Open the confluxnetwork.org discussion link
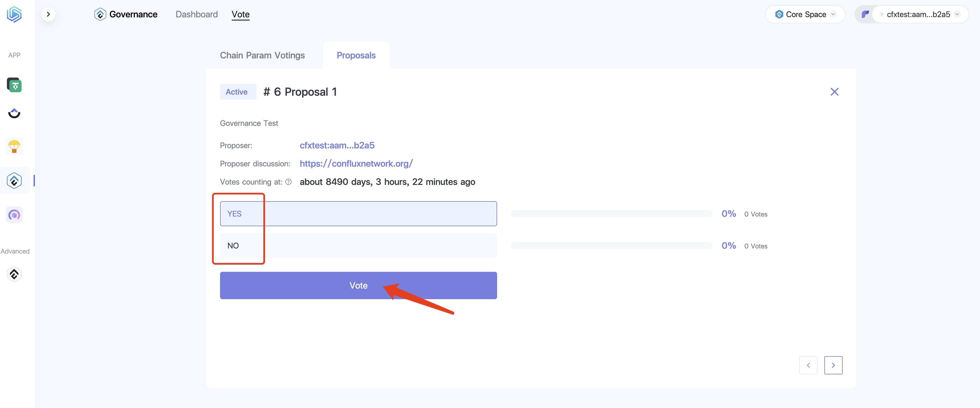Viewport: 980px width, 408px height. [x=356, y=164]
